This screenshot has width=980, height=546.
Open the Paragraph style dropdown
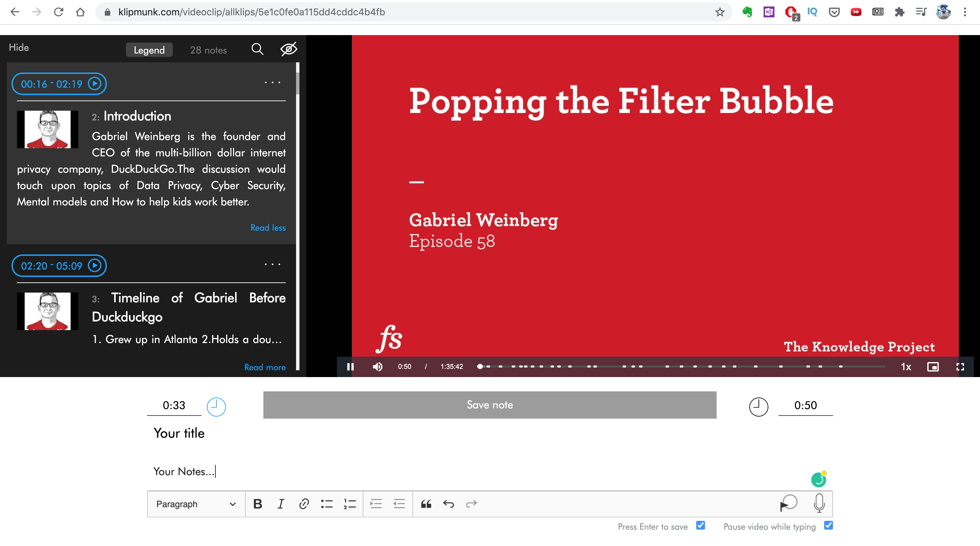[196, 504]
